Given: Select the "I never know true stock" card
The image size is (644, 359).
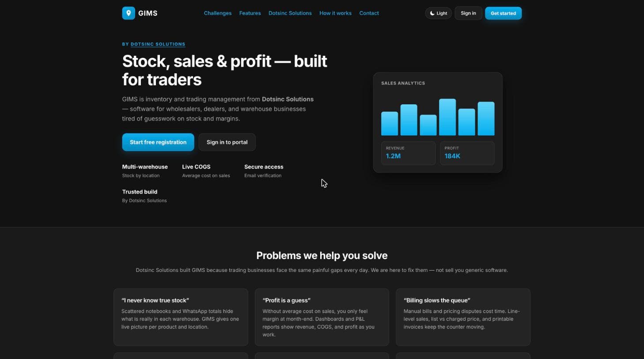Looking at the screenshot, I should coord(181,317).
